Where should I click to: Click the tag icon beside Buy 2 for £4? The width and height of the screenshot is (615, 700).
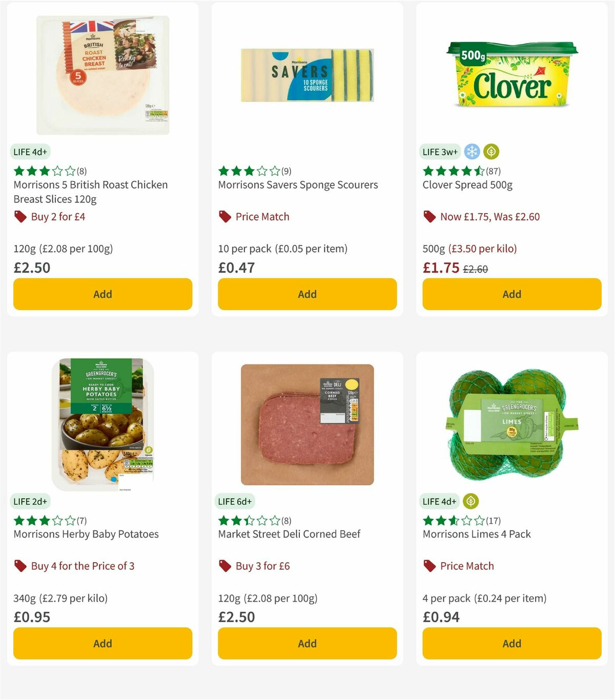pyautogui.click(x=20, y=216)
